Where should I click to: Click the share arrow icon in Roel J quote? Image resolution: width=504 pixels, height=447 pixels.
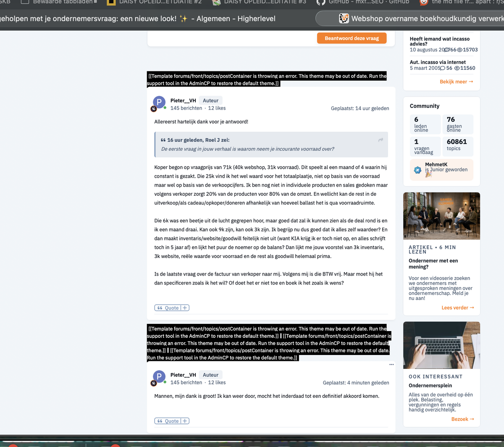(381, 140)
